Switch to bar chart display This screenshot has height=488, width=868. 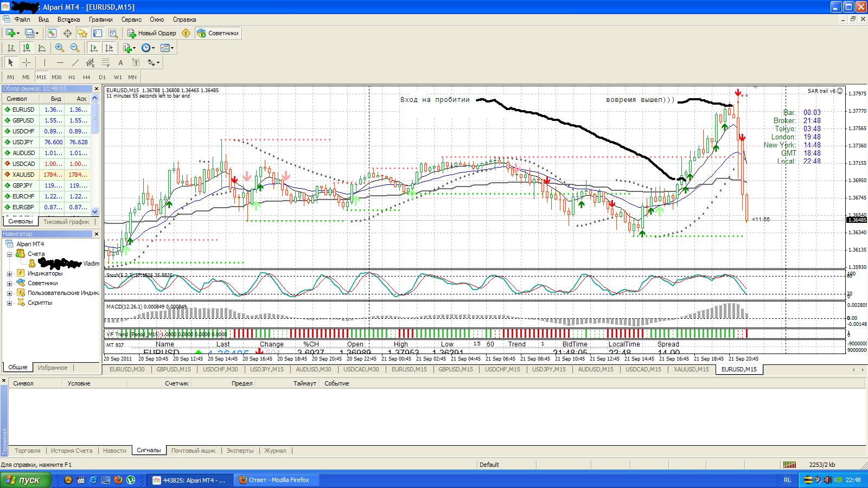pyautogui.click(x=11, y=48)
